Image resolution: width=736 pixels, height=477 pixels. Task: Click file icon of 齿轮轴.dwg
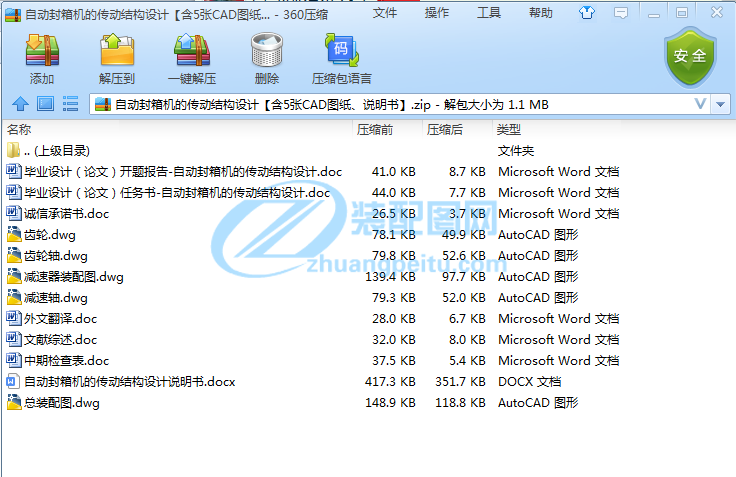pyautogui.click(x=14, y=255)
